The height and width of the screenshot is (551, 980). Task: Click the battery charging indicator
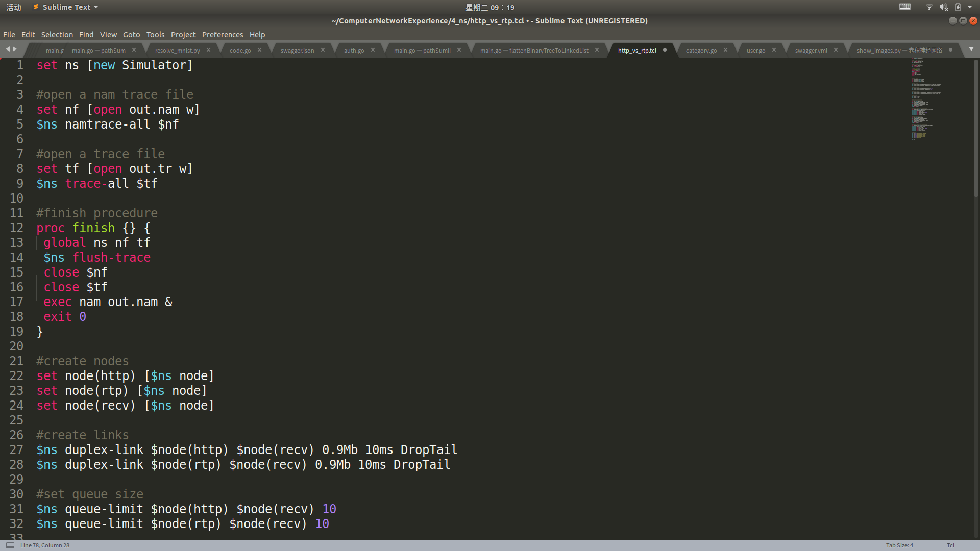(x=958, y=7)
